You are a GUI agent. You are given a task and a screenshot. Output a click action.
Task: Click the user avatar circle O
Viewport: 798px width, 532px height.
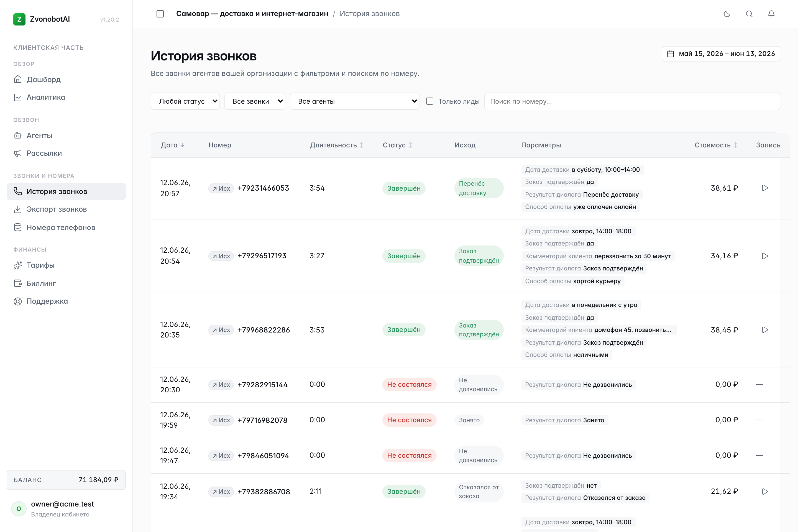click(19, 509)
